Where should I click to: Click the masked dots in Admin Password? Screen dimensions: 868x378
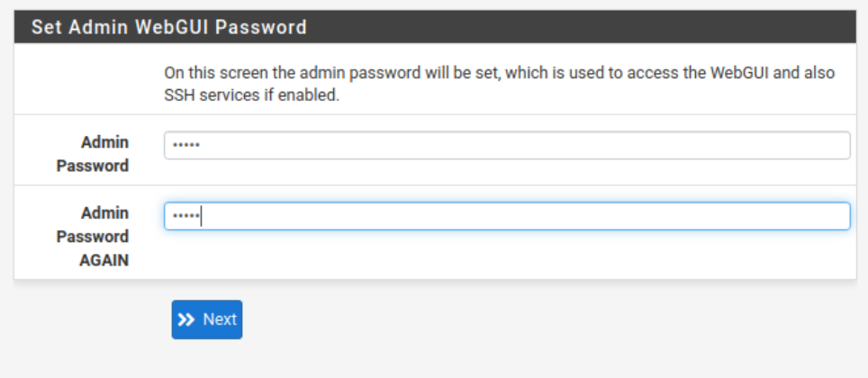186,146
